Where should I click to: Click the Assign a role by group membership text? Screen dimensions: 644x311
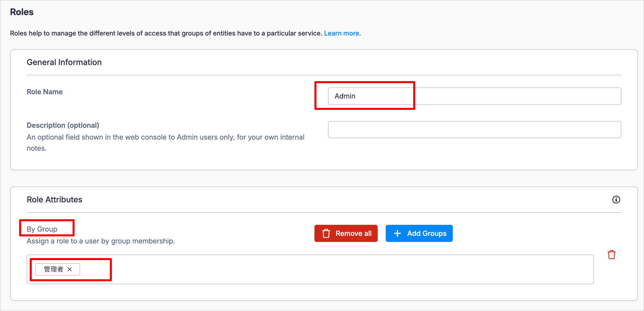tap(101, 241)
